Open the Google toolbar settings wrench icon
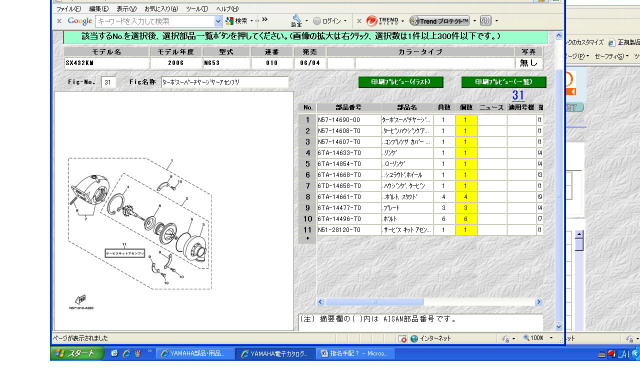The image size is (640, 384). 297,19
